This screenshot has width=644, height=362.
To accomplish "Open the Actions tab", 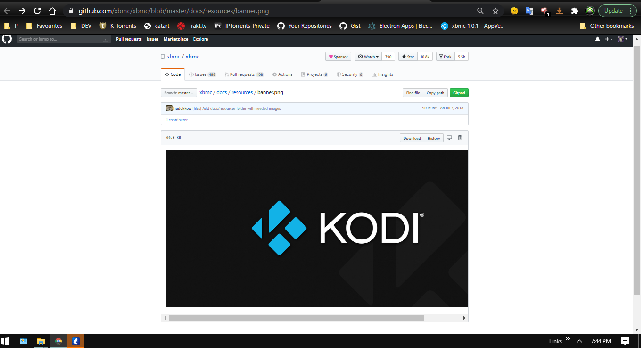I will pyautogui.click(x=282, y=74).
